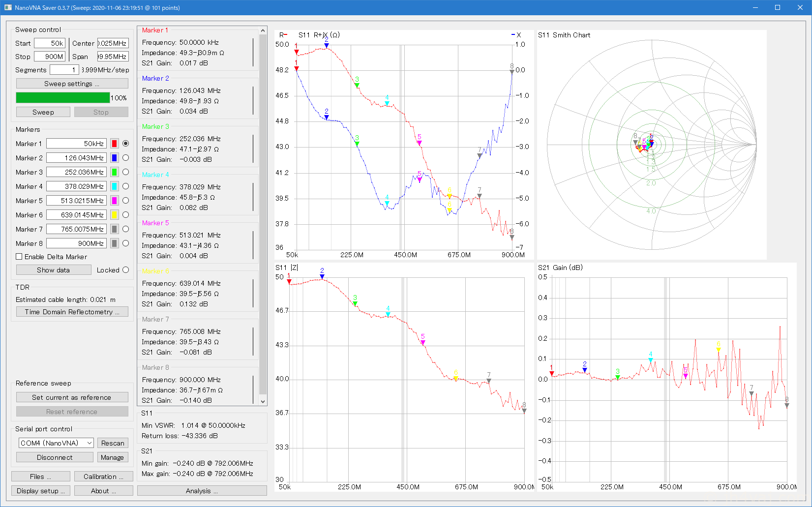
Task: Click the 'Min VSWR' result text
Action: coord(193,425)
